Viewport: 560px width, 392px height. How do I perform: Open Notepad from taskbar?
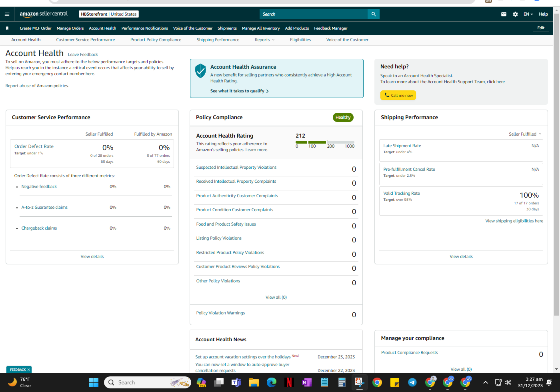tap(324, 382)
